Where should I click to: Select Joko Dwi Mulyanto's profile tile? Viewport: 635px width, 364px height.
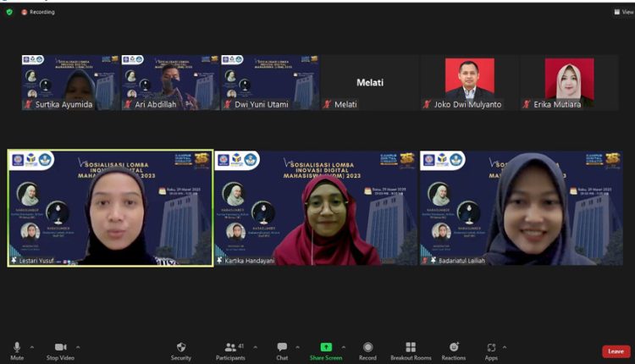click(469, 83)
